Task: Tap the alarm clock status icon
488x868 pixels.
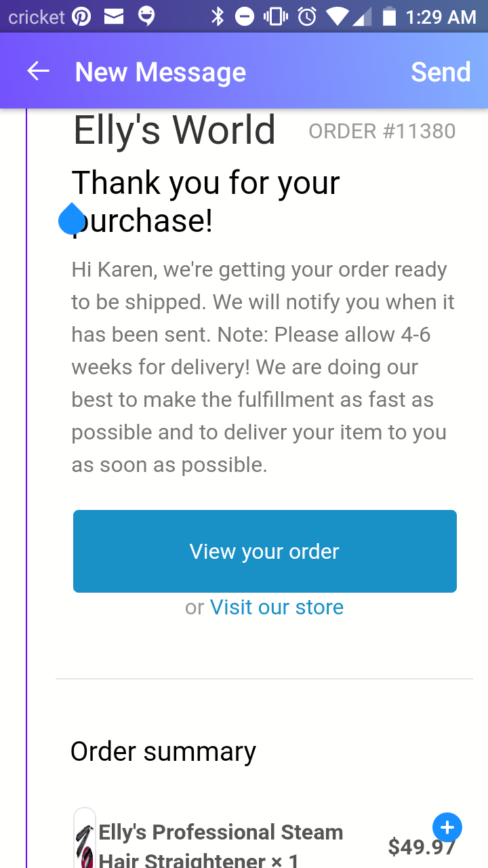Action: tap(307, 16)
